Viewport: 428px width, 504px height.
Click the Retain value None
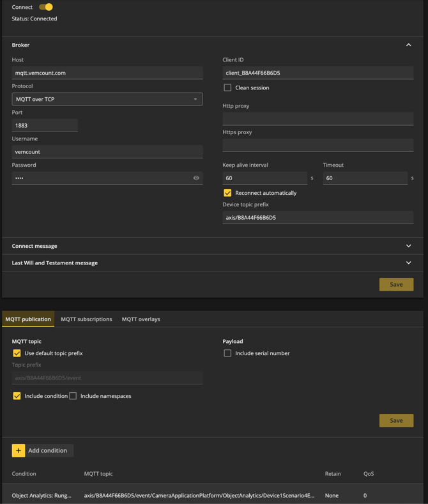click(332, 495)
